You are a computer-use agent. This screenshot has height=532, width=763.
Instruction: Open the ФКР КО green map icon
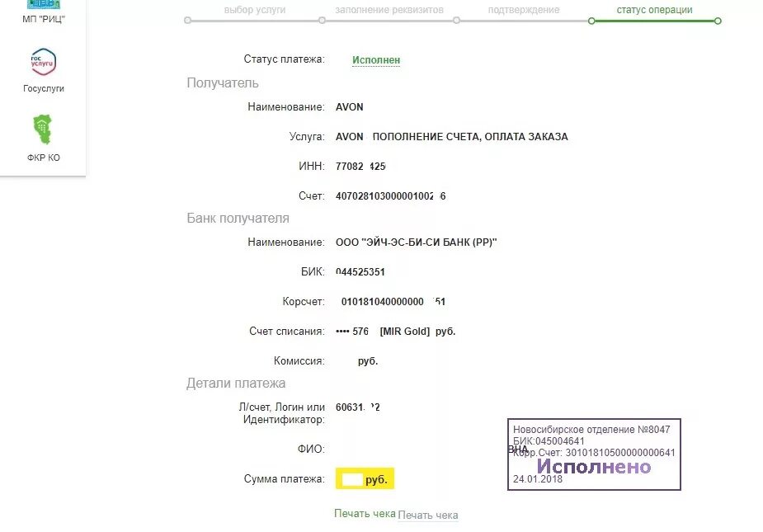43,129
